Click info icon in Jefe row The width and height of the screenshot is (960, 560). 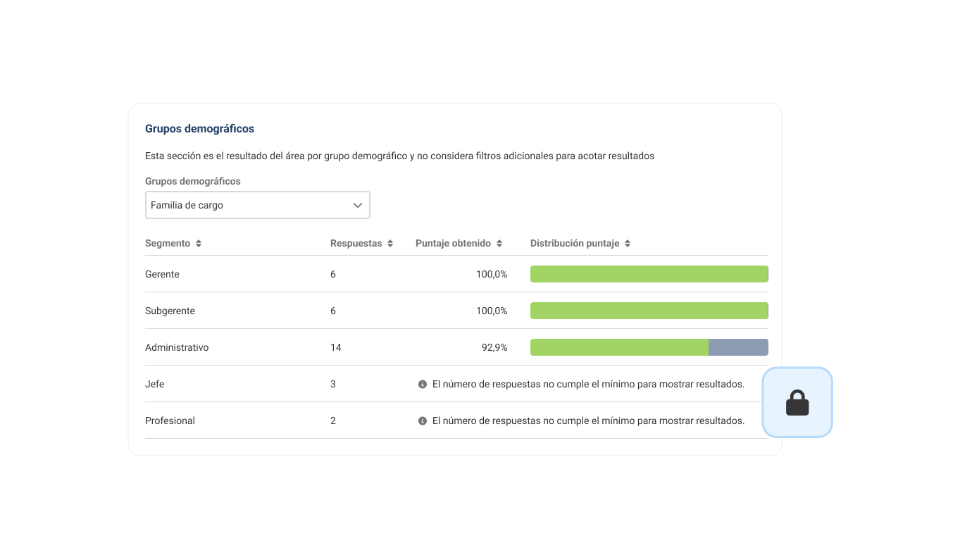423,385
